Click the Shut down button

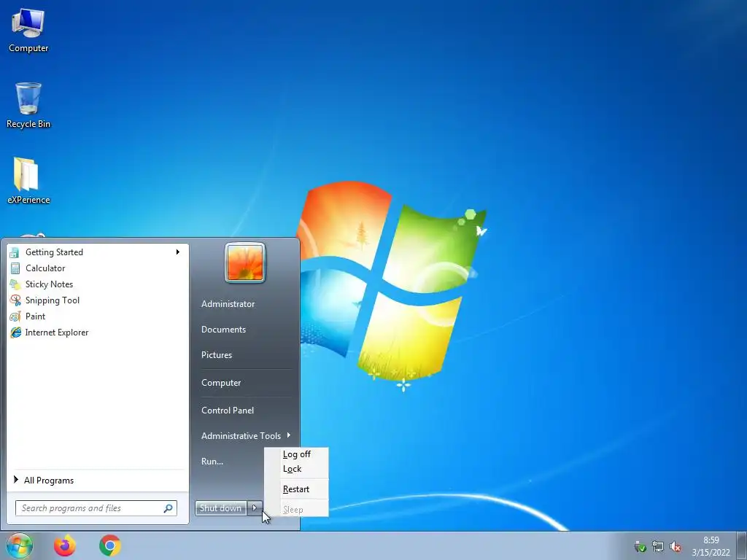pos(220,508)
